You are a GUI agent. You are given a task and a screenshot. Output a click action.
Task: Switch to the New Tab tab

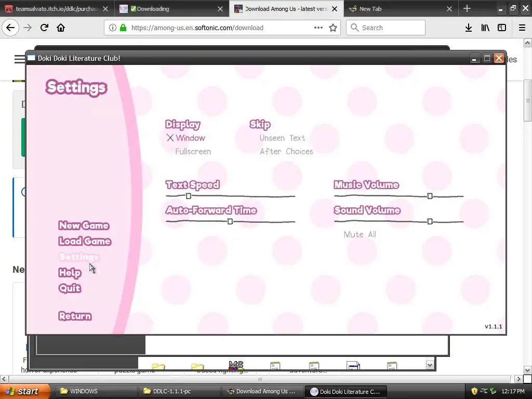point(401,9)
